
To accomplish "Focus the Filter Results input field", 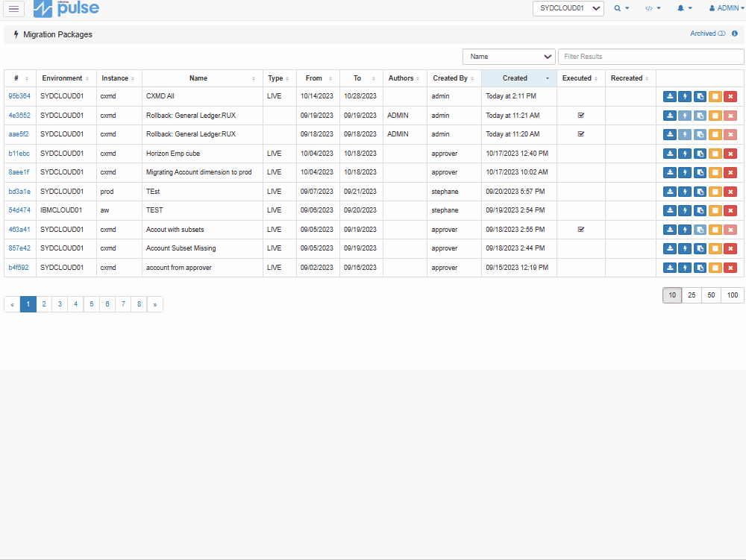I will coord(651,57).
